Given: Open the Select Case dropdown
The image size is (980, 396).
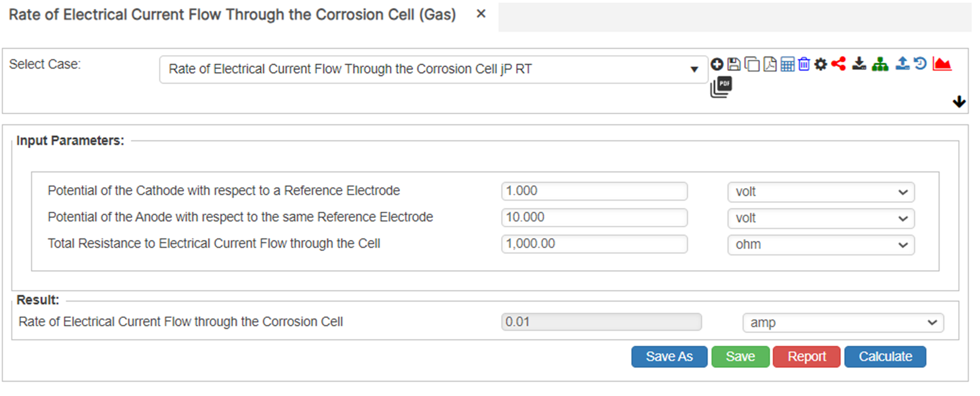Looking at the screenshot, I should (x=695, y=69).
